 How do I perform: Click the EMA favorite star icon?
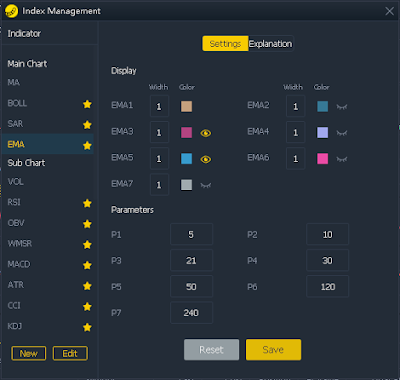87,145
